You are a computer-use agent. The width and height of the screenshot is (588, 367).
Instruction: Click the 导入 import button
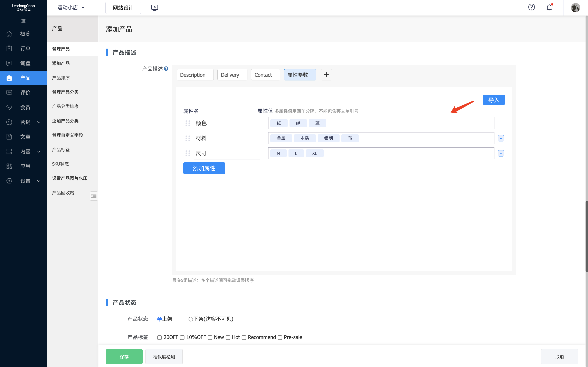pyautogui.click(x=494, y=100)
